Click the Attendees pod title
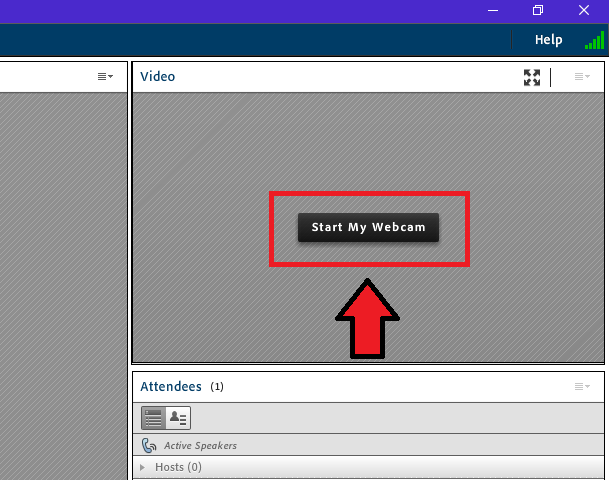The height and width of the screenshot is (480, 609). coord(171,386)
